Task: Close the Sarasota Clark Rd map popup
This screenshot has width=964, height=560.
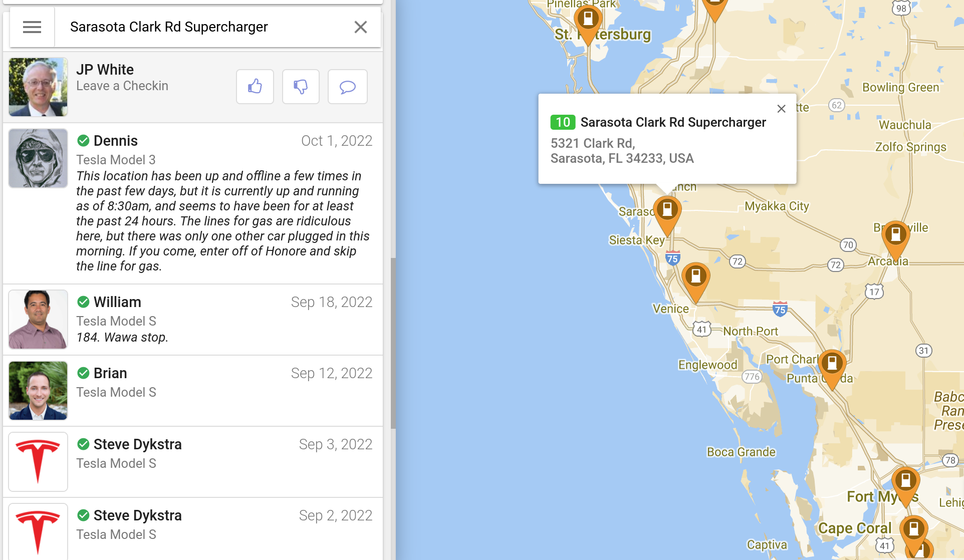Action: tap(781, 109)
